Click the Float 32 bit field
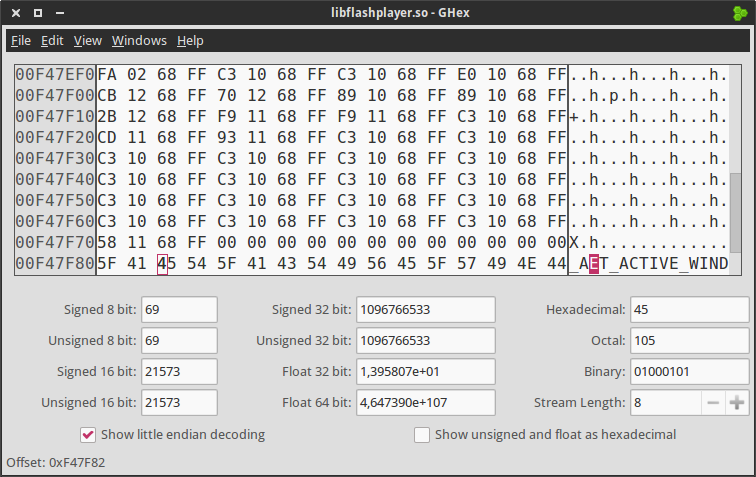Viewport: 756px width, 477px height. click(426, 371)
